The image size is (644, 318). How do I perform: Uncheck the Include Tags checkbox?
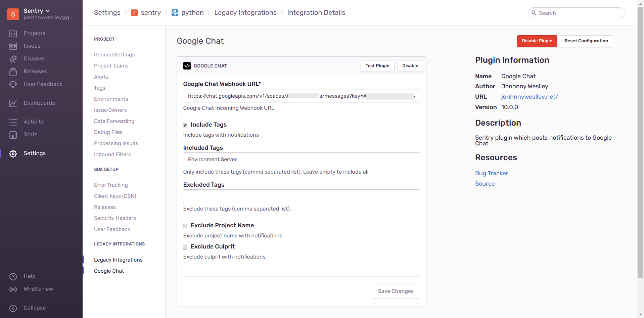[x=185, y=125]
